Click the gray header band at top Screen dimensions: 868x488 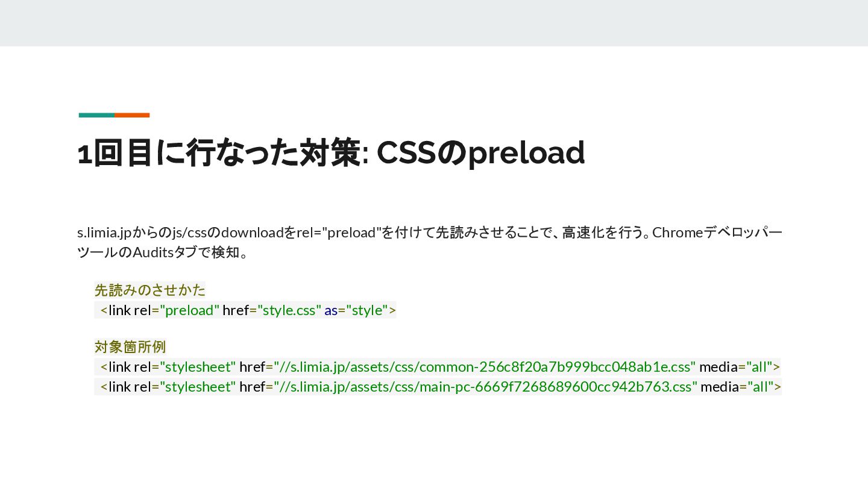point(434,23)
